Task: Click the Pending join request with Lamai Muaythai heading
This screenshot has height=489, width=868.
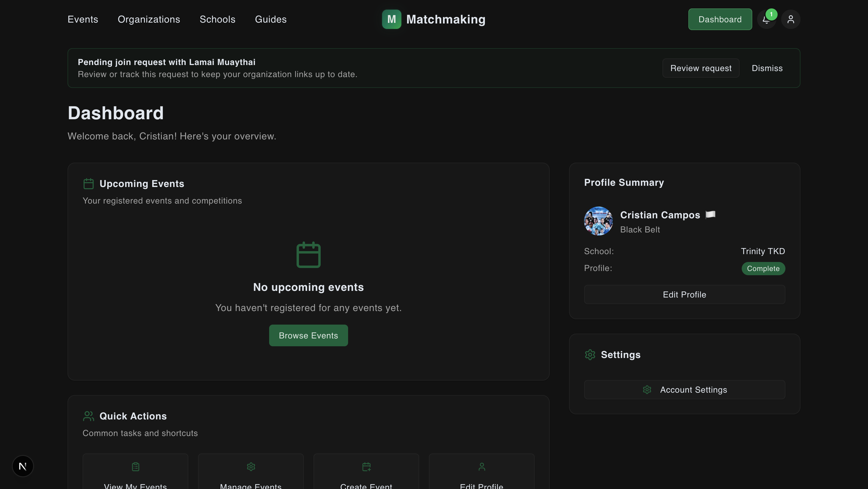Action: point(166,62)
